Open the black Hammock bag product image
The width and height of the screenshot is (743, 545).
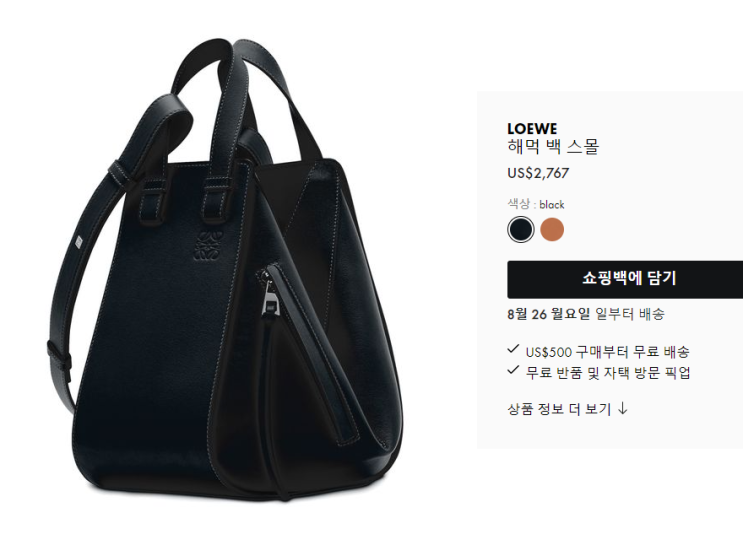226,270
